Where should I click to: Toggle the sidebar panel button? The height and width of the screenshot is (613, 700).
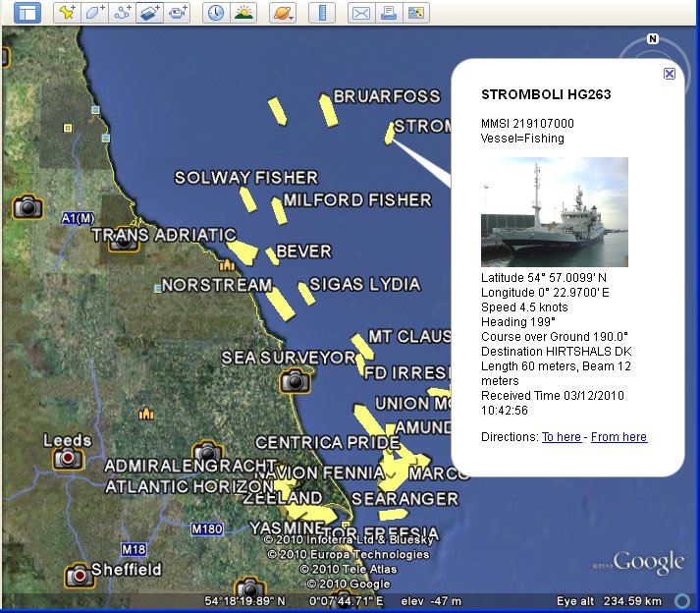[x=27, y=12]
